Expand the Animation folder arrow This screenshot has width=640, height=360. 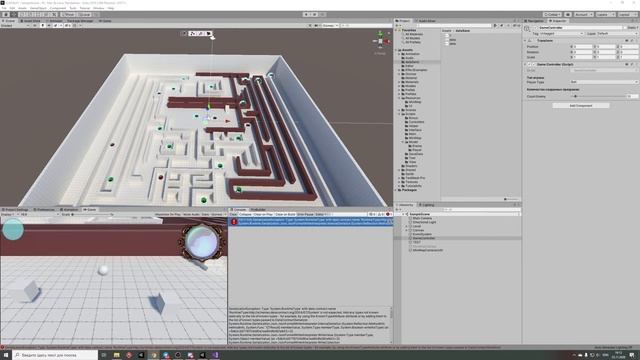tap(400, 54)
